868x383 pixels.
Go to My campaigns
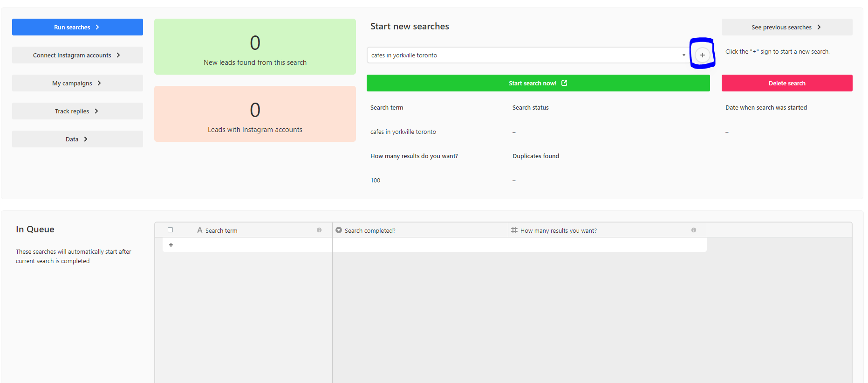point(77,83)
